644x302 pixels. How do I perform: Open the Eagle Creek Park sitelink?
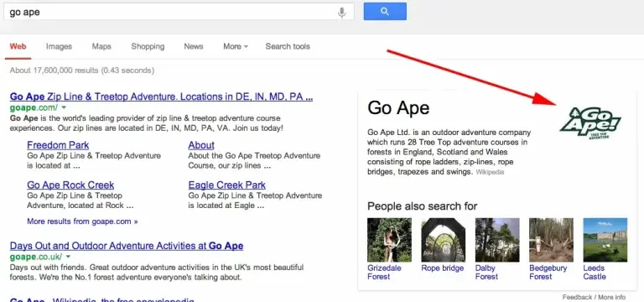click(x=227, y=185)
